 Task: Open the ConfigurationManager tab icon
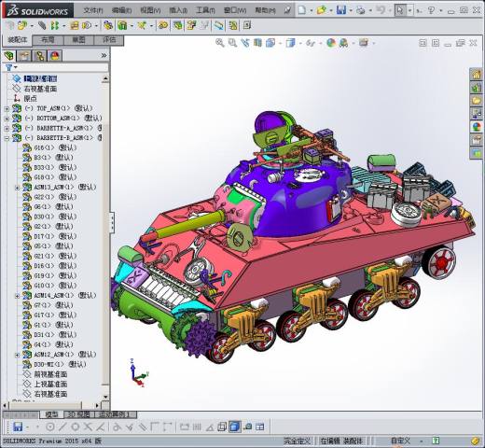[x=40, y=56]
